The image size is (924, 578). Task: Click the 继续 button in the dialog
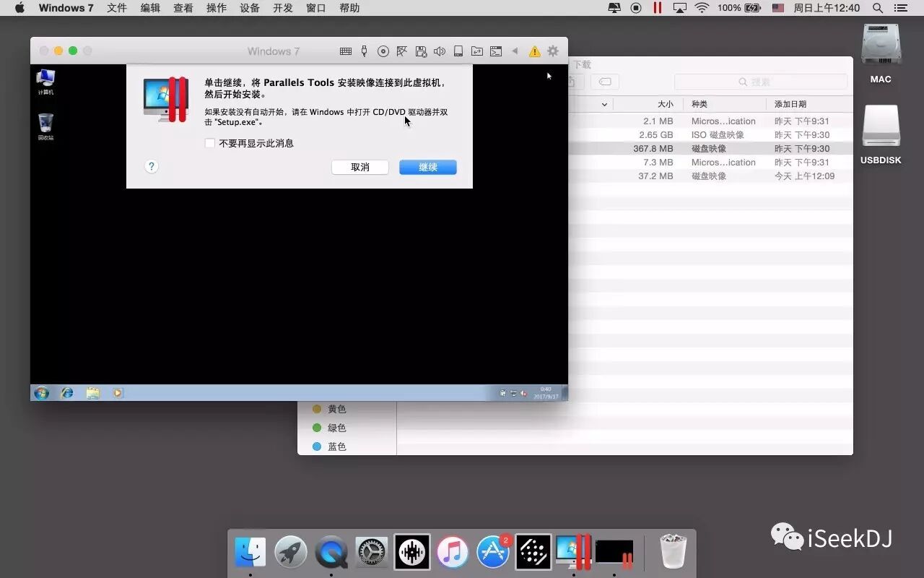click(x=428, y=167)
